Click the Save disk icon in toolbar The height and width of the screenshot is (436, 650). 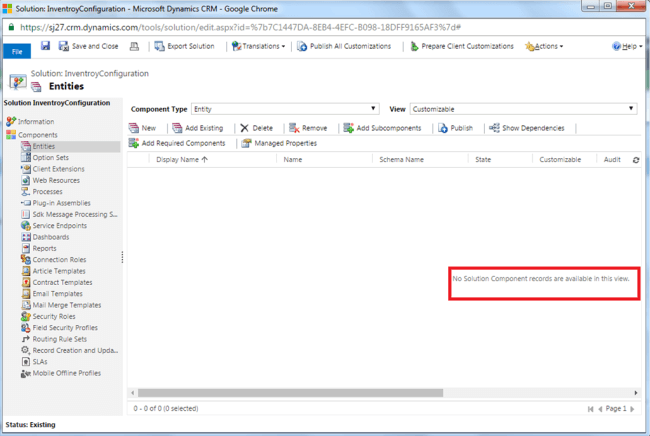(x=45, y=46)
